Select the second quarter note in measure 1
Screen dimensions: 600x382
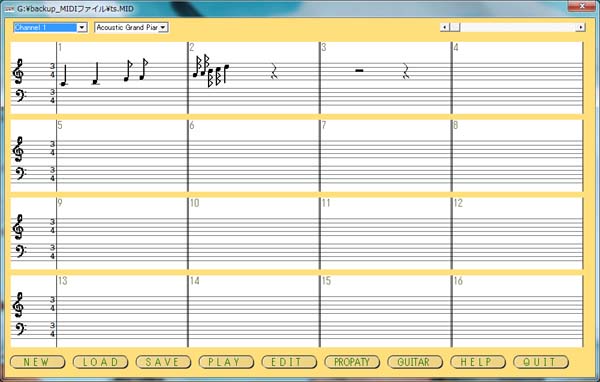(96, 73)
